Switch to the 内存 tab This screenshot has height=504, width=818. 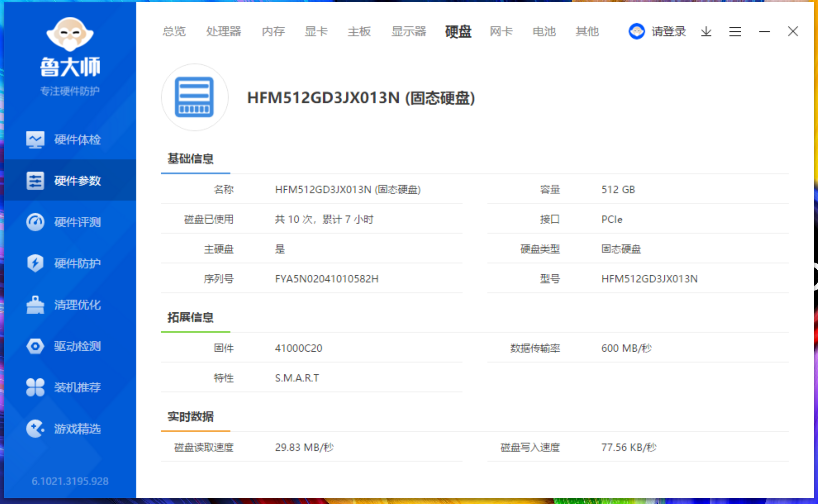273,31
